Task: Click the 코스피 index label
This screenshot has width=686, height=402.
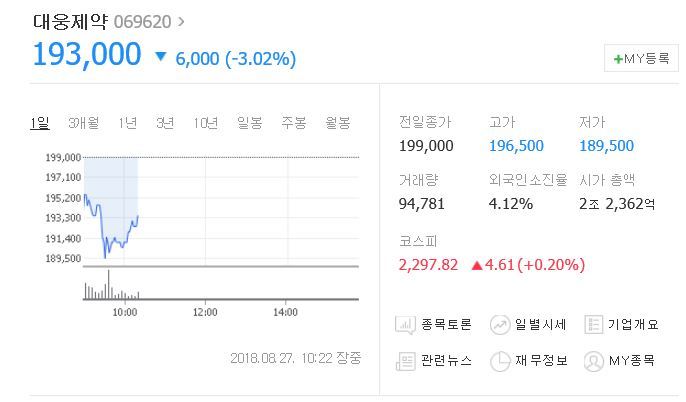Action: [x=417, y=241]
